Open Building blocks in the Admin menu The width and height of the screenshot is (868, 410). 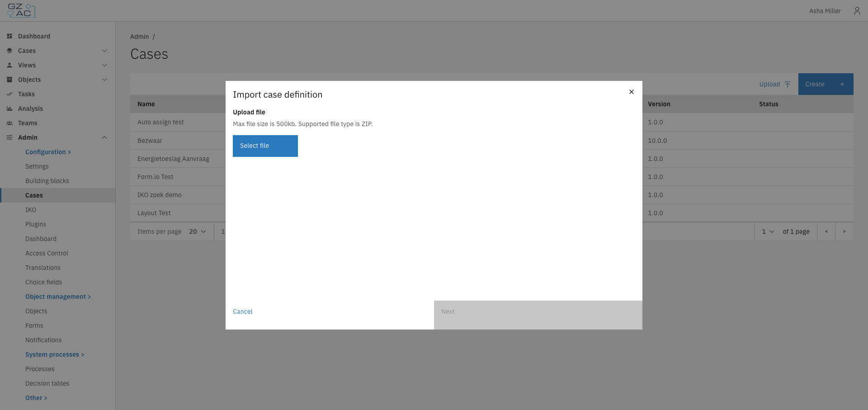coord(47,181)
